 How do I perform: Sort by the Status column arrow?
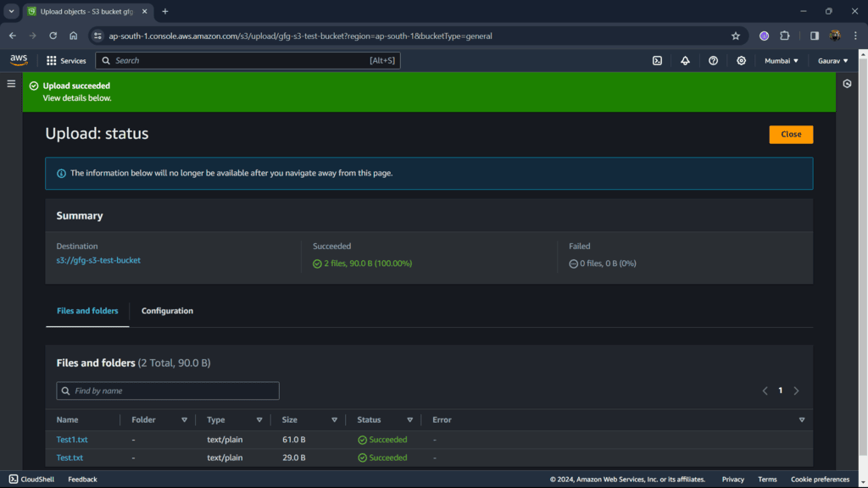click(409, 420)
